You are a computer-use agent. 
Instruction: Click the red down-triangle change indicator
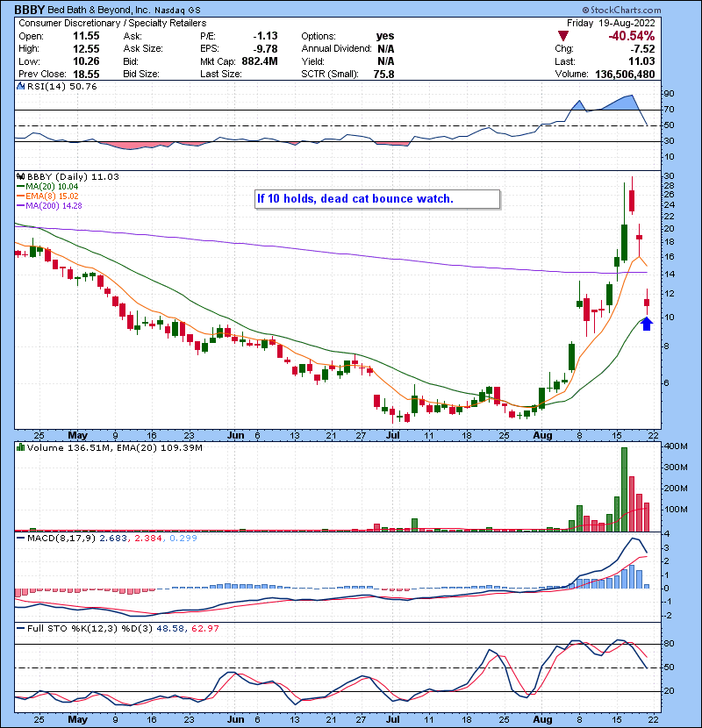point(563,36)
